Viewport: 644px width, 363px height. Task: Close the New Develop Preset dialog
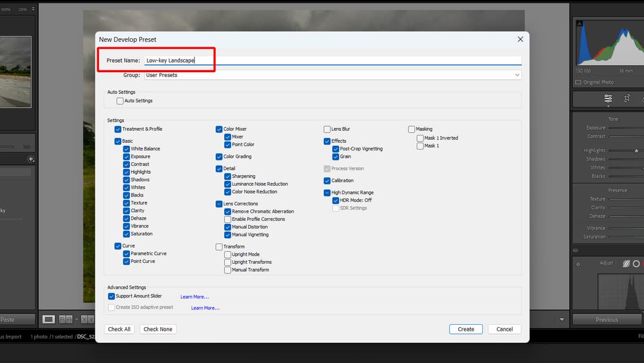point(521,39)
